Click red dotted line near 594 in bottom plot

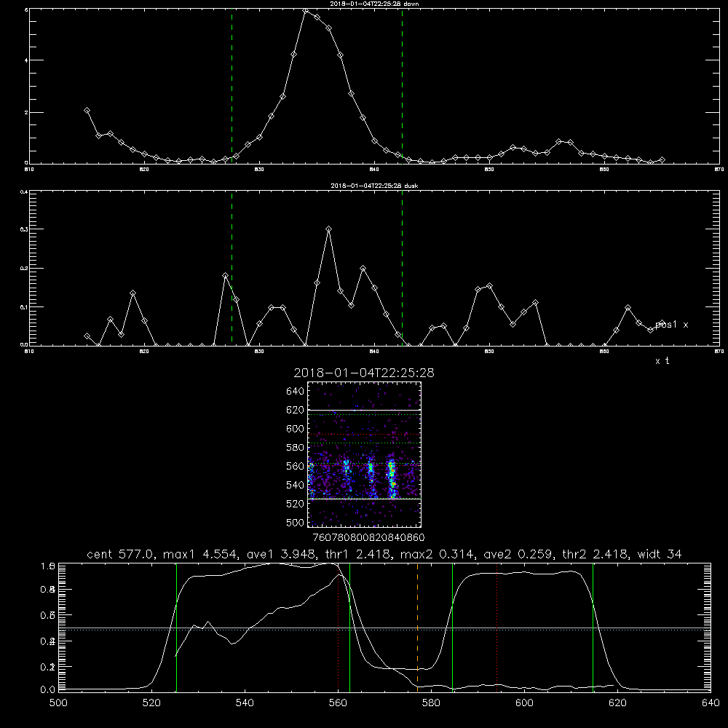pyautogui.click(x=496, y=628)
